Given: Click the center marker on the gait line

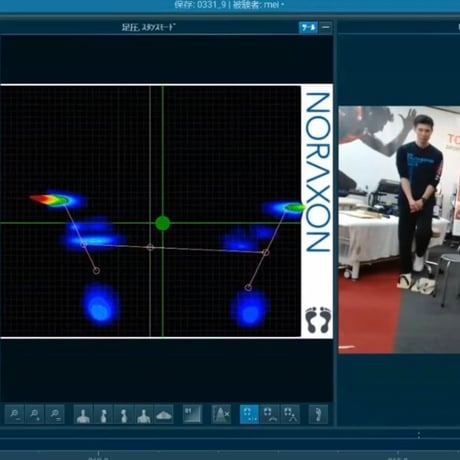Looking at the screenshot, I should [150, 247].
